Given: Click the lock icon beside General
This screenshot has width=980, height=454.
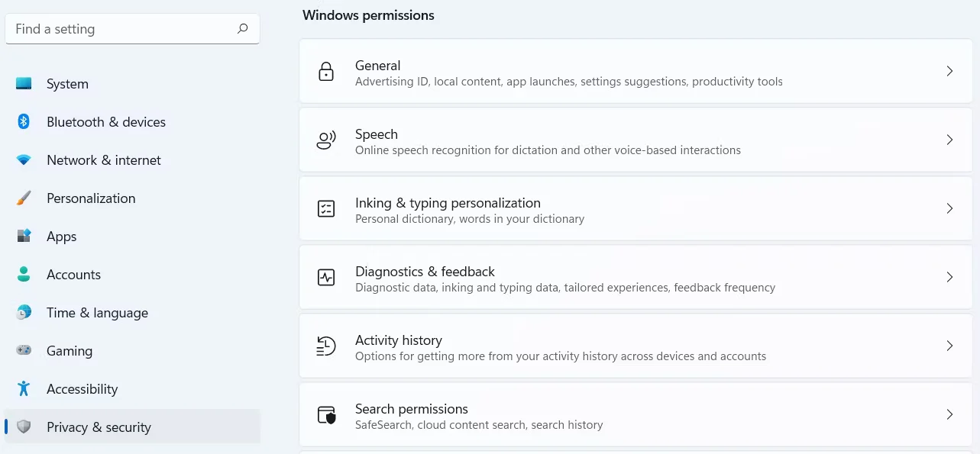Looking at the screenshot, I should (x=326, y=72).
